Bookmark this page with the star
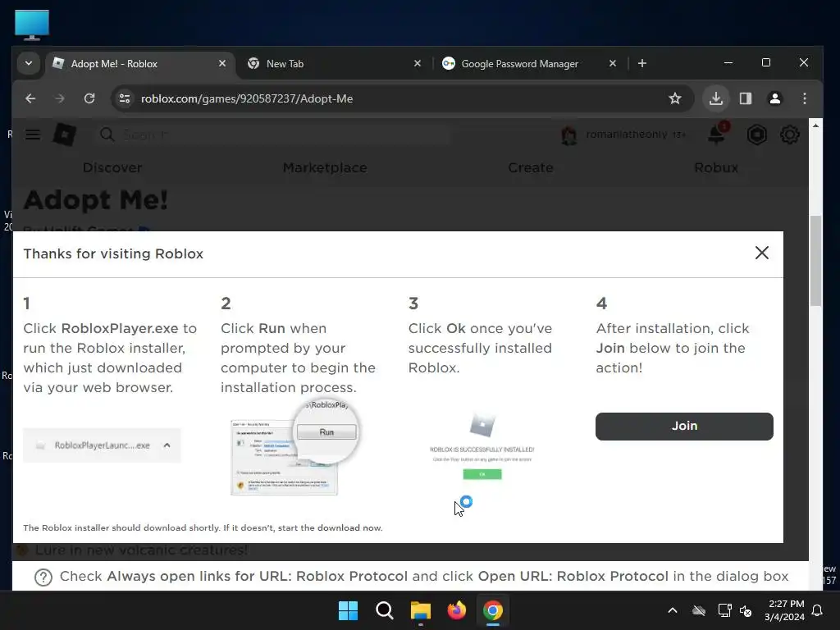The image size is (840, 630). point(675,98)
